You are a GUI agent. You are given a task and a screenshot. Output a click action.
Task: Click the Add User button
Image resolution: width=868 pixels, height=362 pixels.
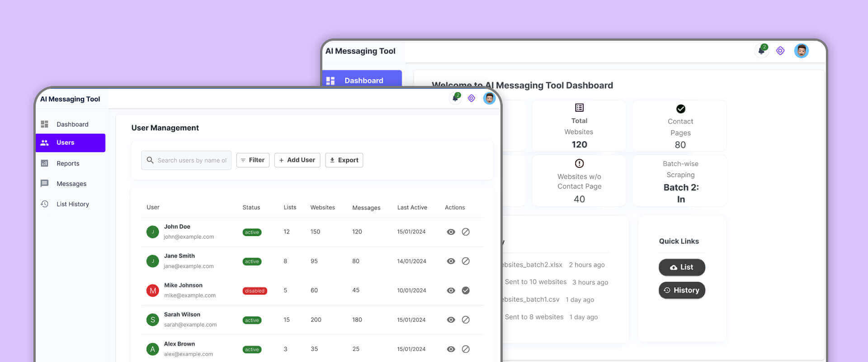click(x=297, y=160)
